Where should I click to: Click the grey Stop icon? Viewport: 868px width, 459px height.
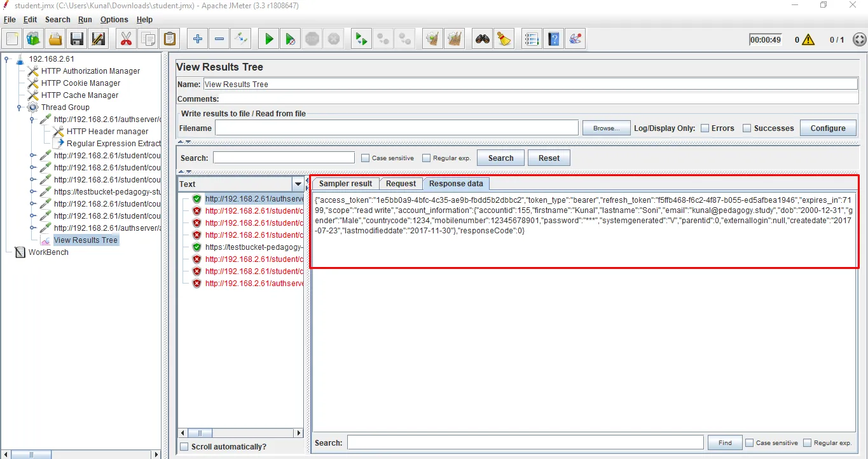312,39
